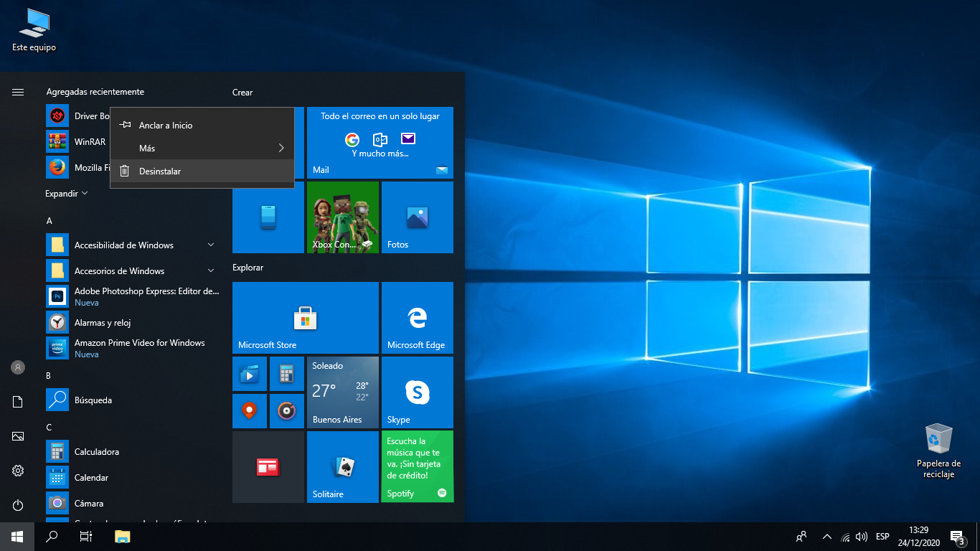This screenshot has height=551, width=980.
Task: Click the letter C group header
Action: (x=49, y=427)
